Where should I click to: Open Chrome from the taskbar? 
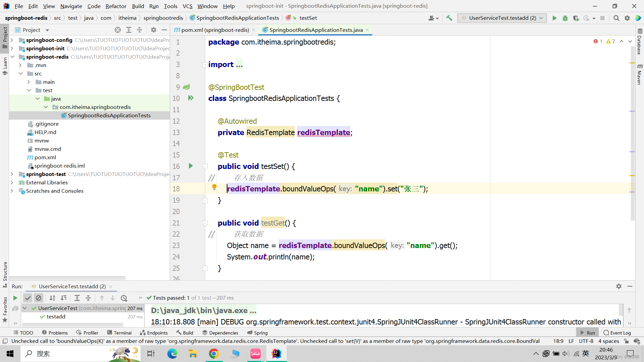point(214,354)
